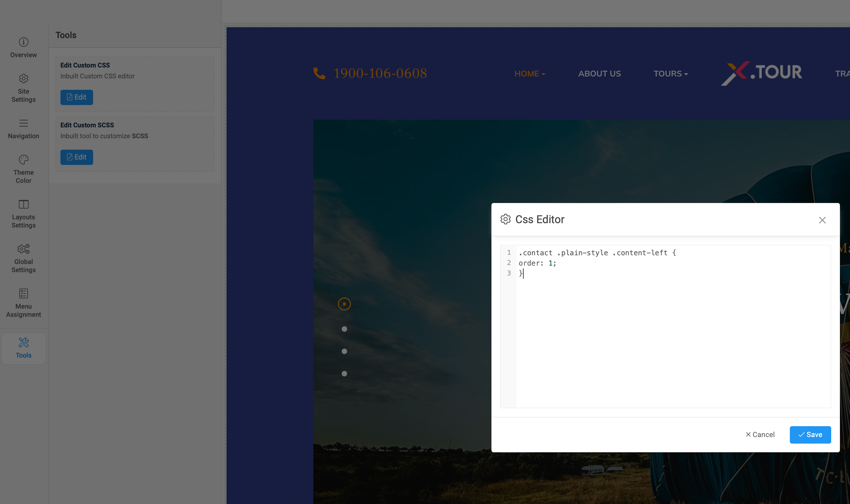Viewport: 850px width, 504px height.
Task: Open Menu Assignment list icon
Action: 23,293
